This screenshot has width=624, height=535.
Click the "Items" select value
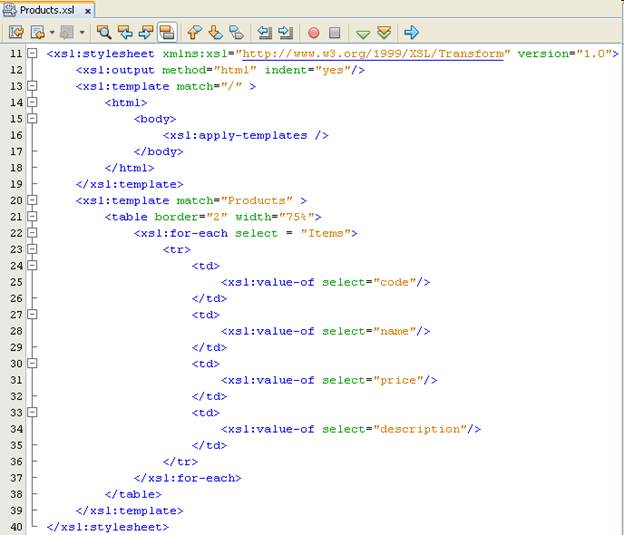coord(325,233)
